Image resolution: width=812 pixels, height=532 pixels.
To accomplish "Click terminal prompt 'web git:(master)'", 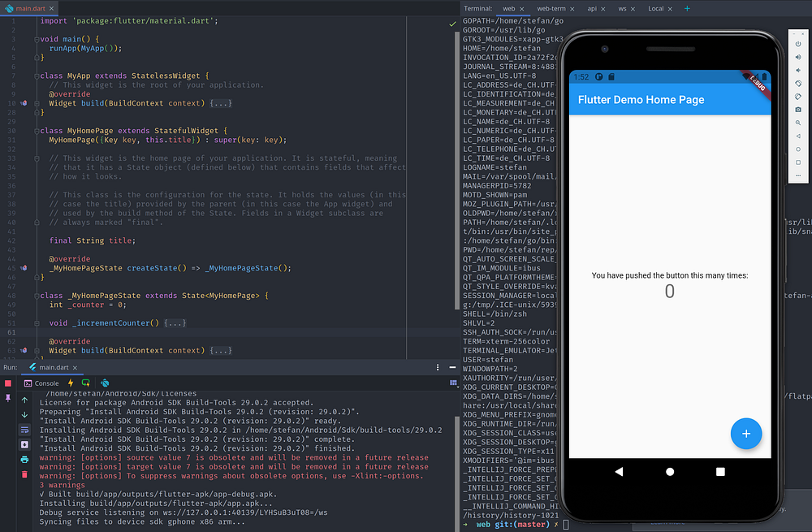I will point(513,524).
